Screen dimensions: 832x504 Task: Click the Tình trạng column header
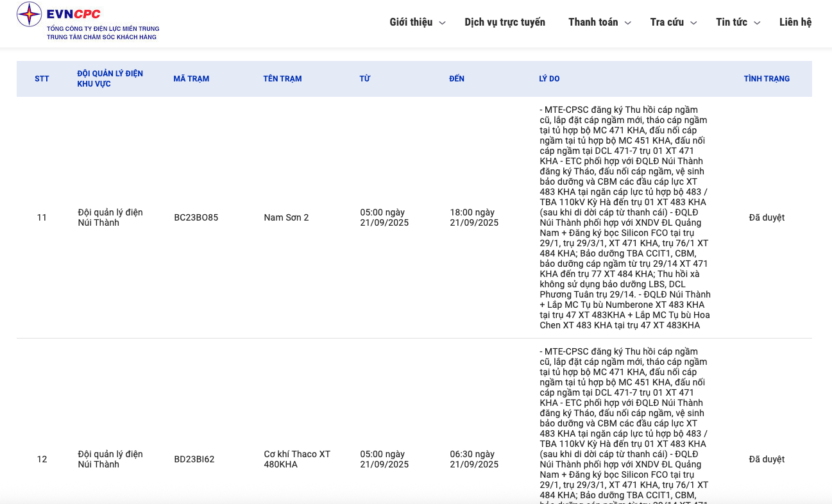(767, 79)
